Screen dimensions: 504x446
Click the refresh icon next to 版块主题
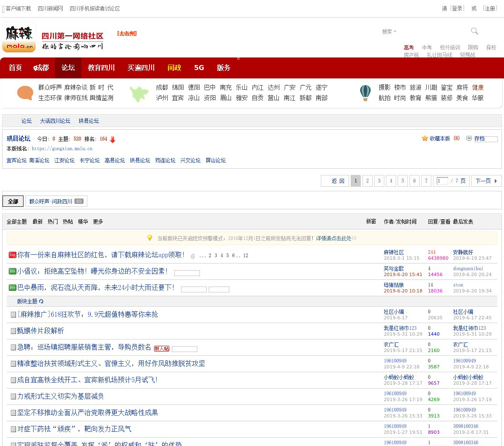click(41, 301)
